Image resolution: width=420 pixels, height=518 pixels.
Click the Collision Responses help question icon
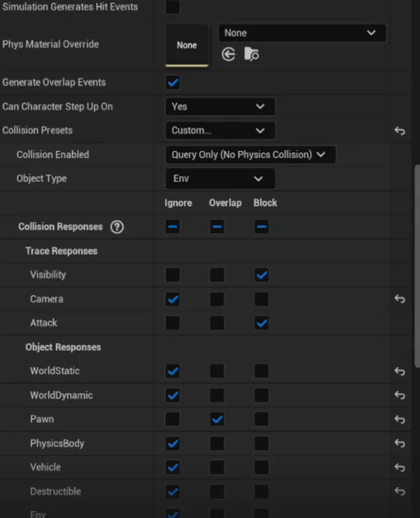pyautogui.click(x=117, y=227)
